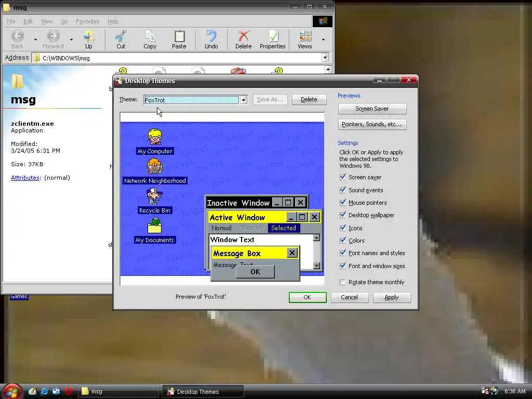Click Pointers, Sounds, etc... button
The height and width of the screenshot is (399, 532).
[x=372, y=125]
